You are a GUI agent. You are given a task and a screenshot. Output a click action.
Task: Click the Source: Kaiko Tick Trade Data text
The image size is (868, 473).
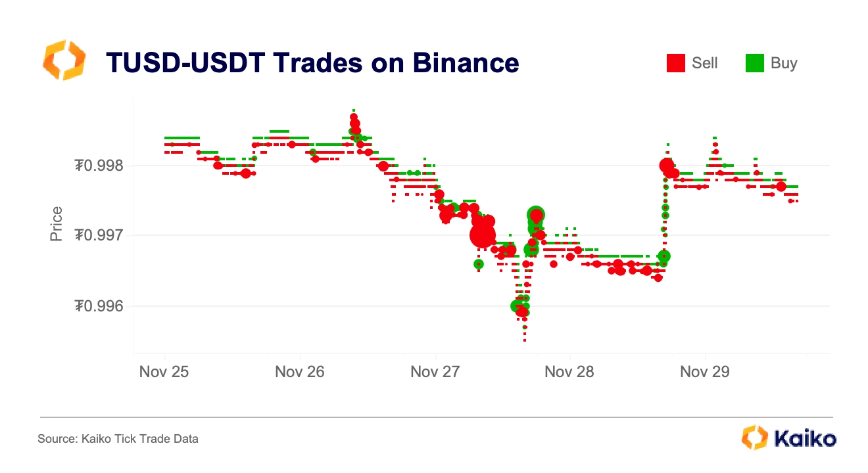[118, 439]
